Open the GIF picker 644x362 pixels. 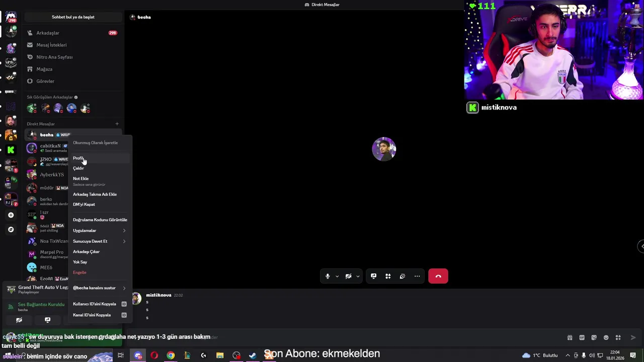point(582,337)
